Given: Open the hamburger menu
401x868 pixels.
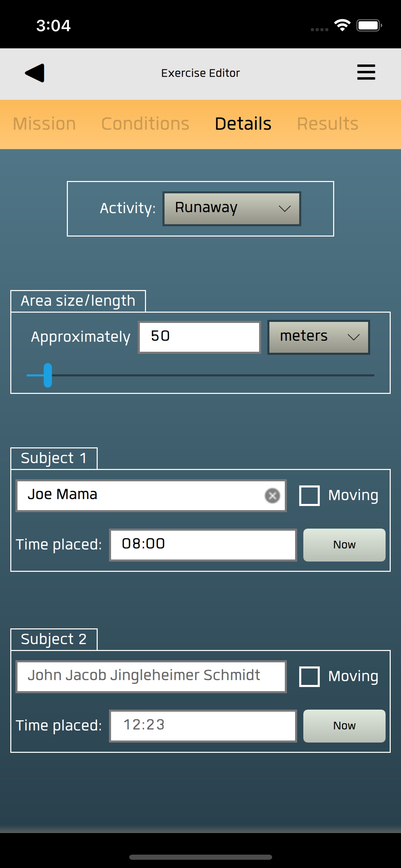Looking at the screenshot, I should 366,72.
